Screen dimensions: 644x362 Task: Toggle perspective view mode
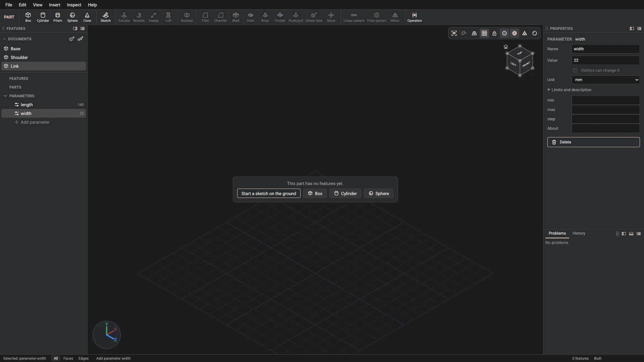[x=474, y=33]
